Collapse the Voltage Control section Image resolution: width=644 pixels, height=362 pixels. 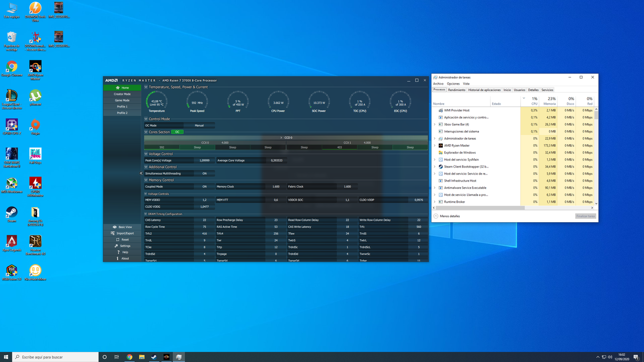click(146, 154)
